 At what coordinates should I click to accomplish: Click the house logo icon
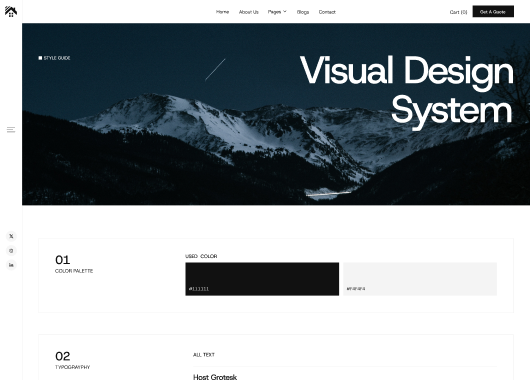pos(11,12)
